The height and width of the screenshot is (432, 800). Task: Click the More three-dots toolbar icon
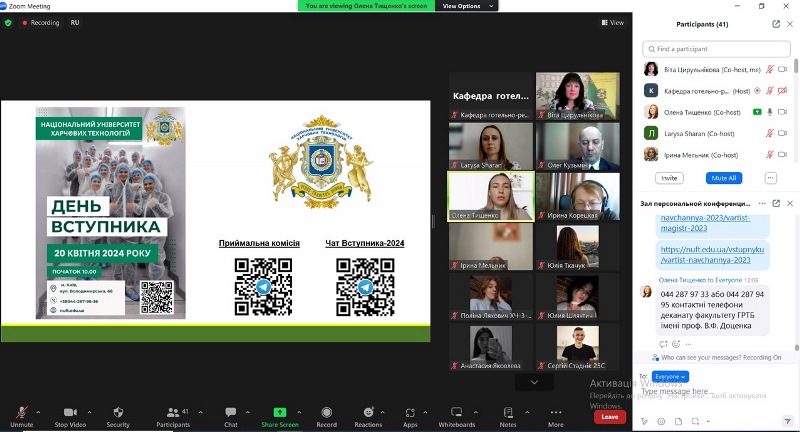pos(556,412)
